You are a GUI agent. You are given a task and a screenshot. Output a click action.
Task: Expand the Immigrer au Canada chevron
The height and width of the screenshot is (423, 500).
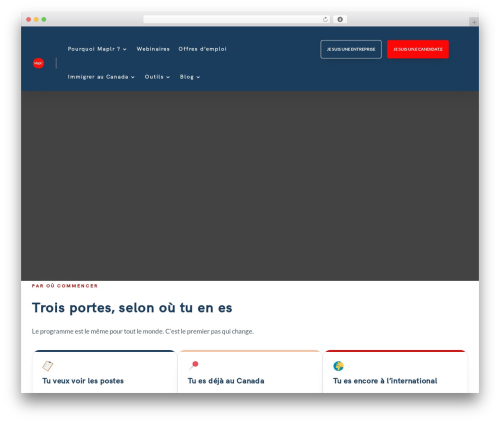point(133,77)
